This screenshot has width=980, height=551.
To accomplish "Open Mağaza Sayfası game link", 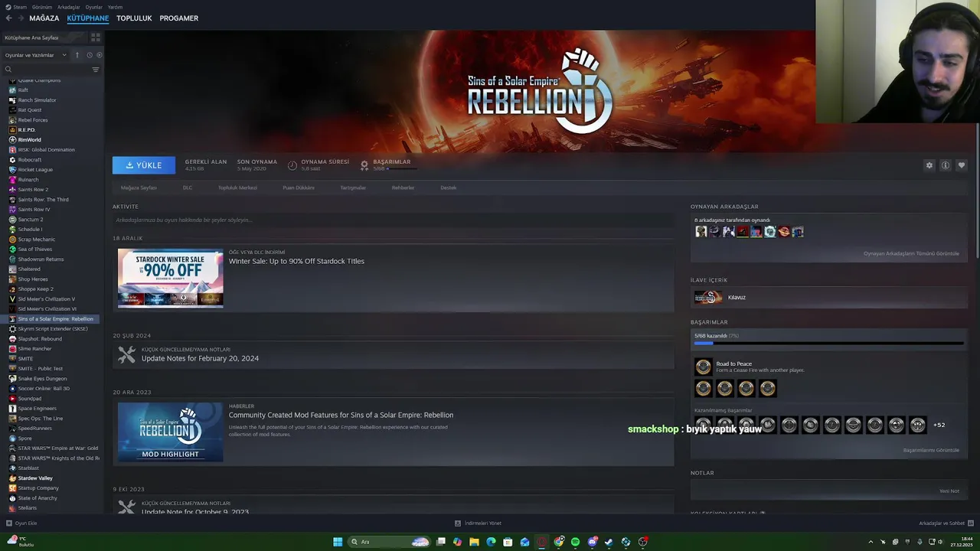I will click(139, 187).
